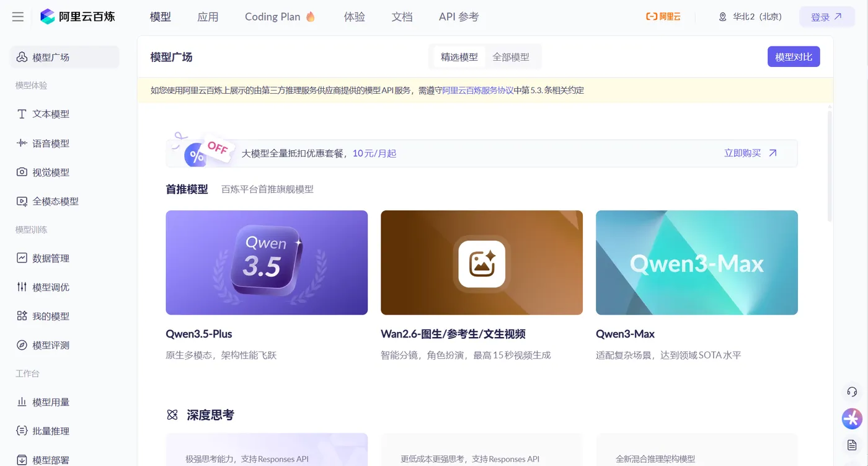Click the 模型评测 compass icon

[22, 345]
